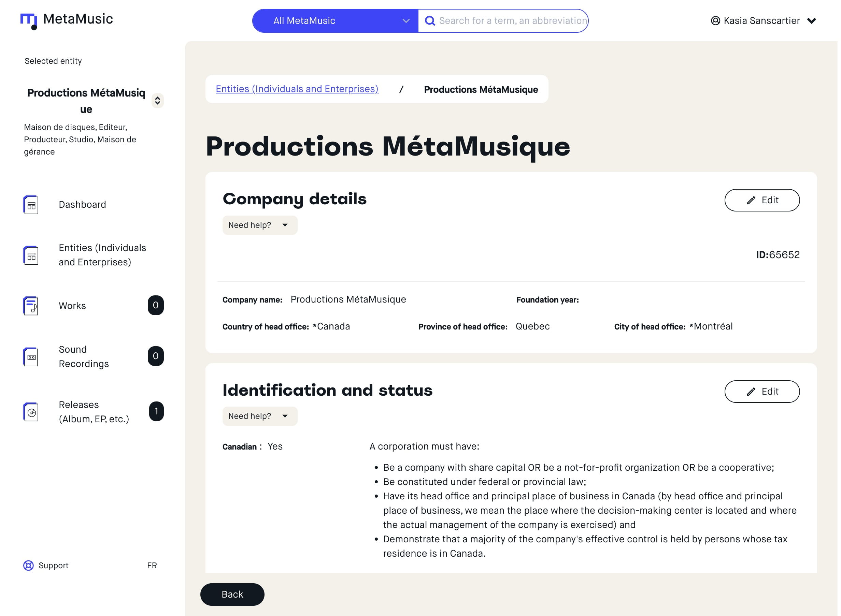Open Works in the sidebar
The image size is (841, 616).
(x=72, y=306)
